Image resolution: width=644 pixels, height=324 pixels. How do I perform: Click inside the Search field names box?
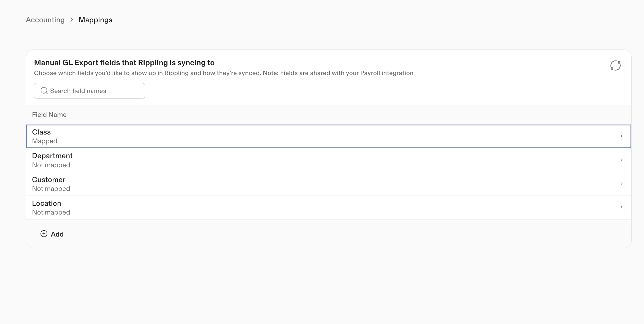[94, 91]
